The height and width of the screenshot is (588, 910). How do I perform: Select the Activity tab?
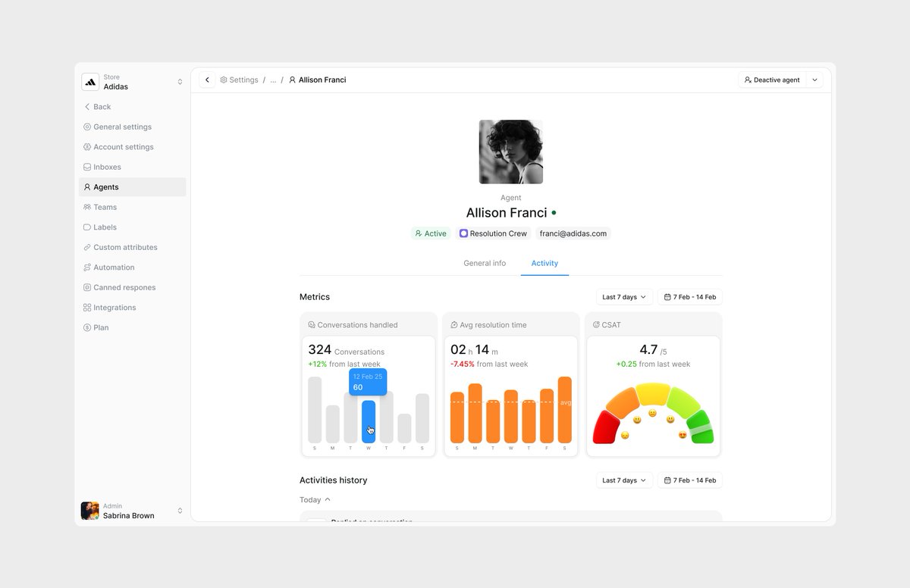[544, 263]
